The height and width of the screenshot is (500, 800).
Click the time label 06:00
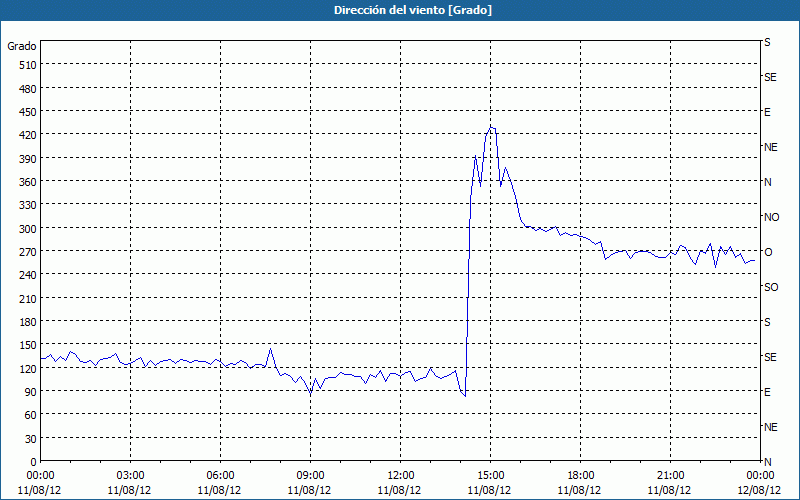pyautogui.click(x=220, y=476)
